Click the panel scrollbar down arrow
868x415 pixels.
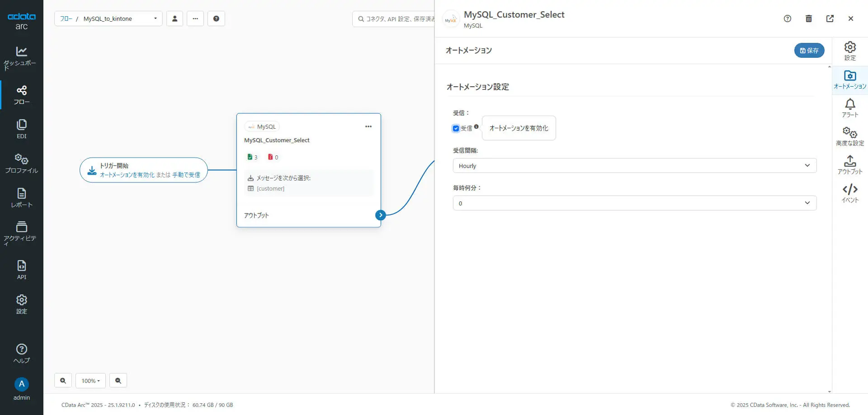coord(830,392)
